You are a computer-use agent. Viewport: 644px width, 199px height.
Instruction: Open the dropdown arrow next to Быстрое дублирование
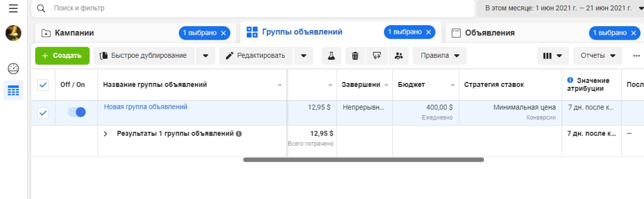(205, 56)
